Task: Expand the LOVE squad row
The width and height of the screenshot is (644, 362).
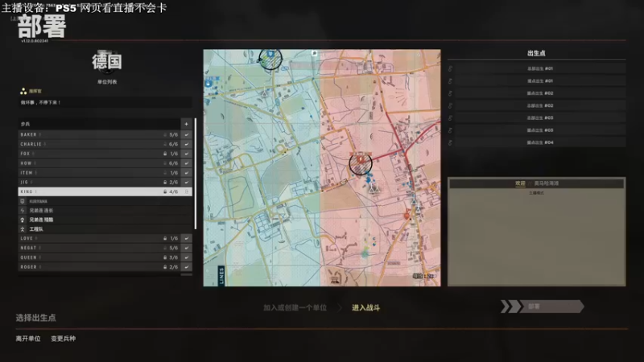Action: click(x=99, y=238)
